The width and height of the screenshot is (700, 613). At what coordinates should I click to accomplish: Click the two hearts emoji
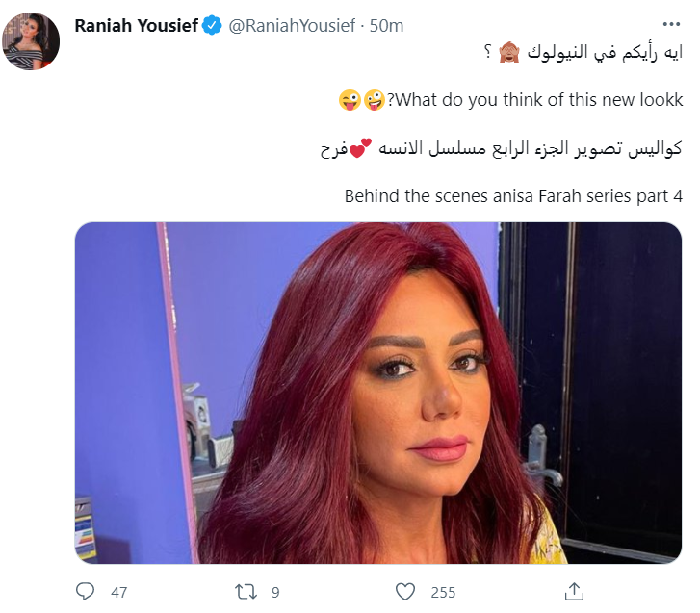(360, 148)
